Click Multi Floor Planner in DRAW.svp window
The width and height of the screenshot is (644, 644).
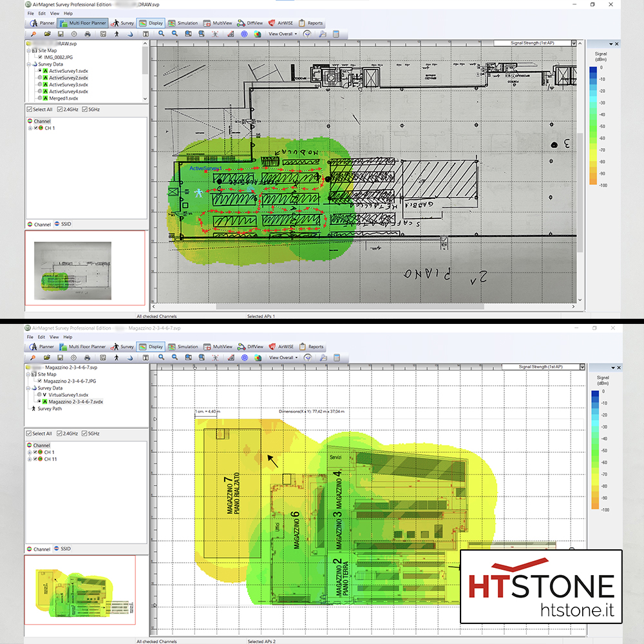[x=83, y=23]
